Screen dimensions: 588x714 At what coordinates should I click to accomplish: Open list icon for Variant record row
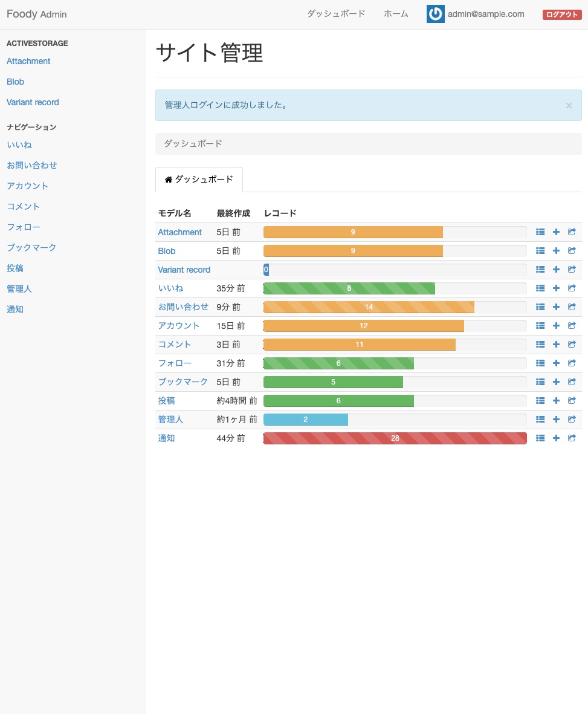(540, 270)
